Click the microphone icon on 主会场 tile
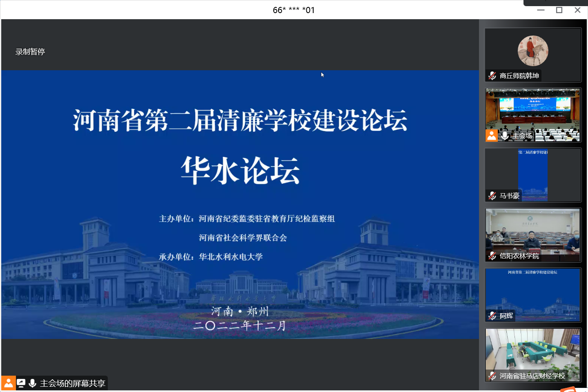588x392 pixels. coord(505,136)
